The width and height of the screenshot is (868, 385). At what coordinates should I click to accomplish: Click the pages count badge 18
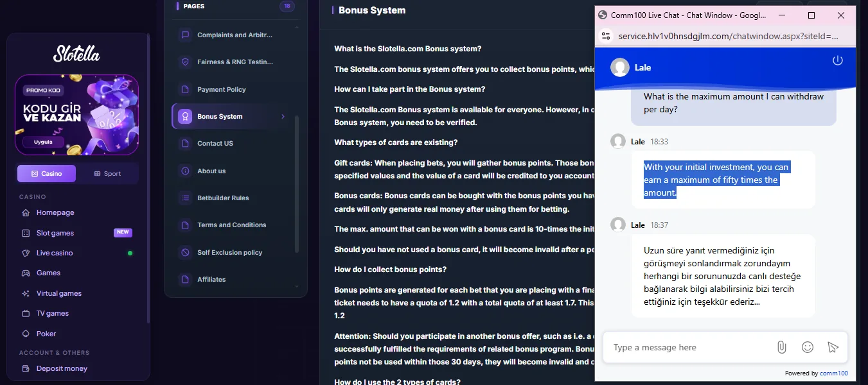(287, 6)
